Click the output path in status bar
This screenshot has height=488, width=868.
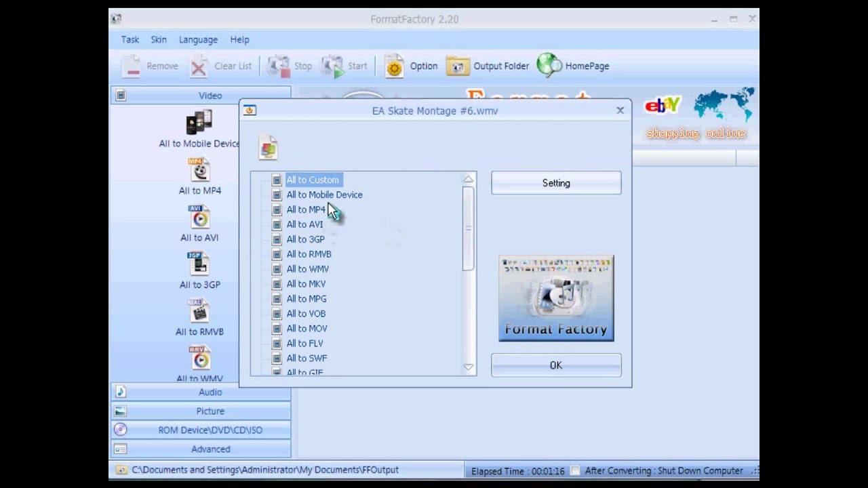coord(265,470)
